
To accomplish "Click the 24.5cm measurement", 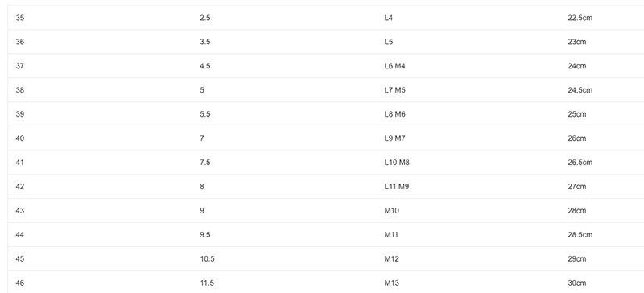I will [580, 90].
